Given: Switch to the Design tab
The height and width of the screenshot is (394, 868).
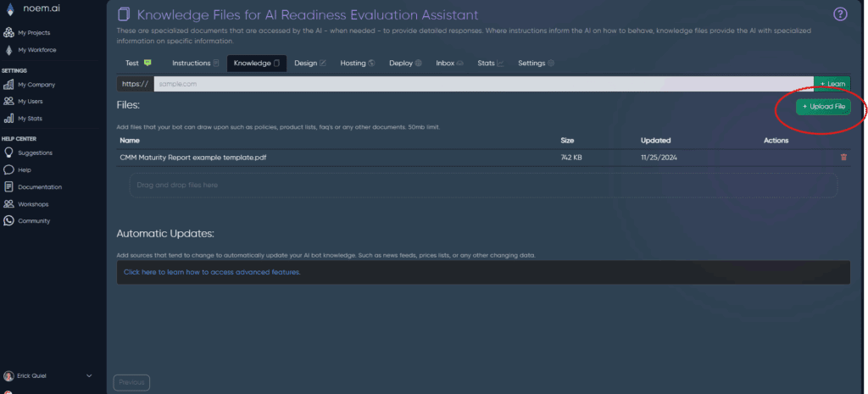Looking at the screenshot, I should point(309,64).
